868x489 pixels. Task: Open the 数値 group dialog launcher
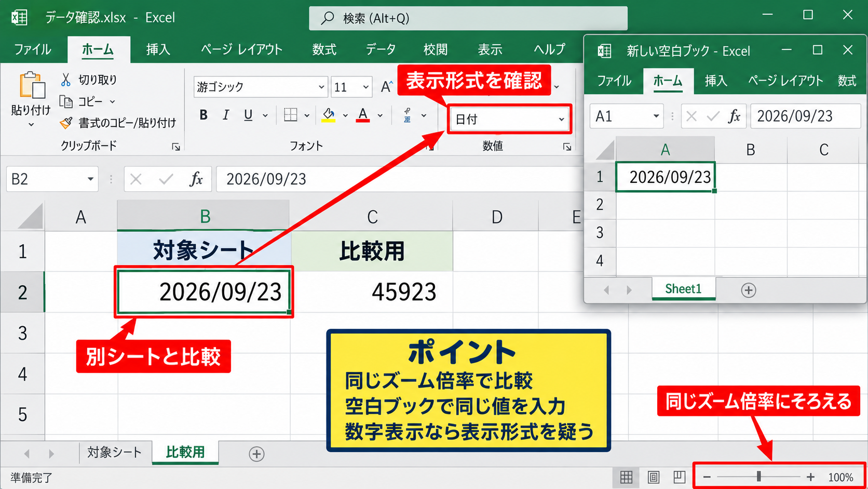(567, 147)
